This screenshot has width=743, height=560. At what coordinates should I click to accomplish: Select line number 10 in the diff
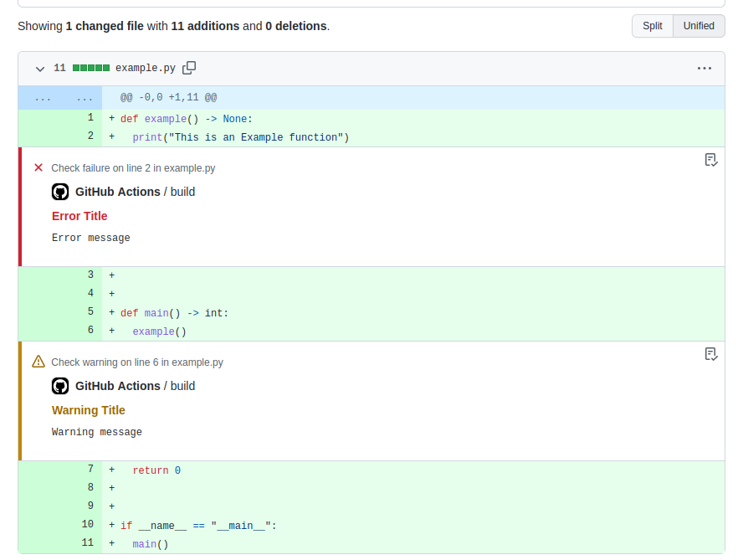(88, 525)
